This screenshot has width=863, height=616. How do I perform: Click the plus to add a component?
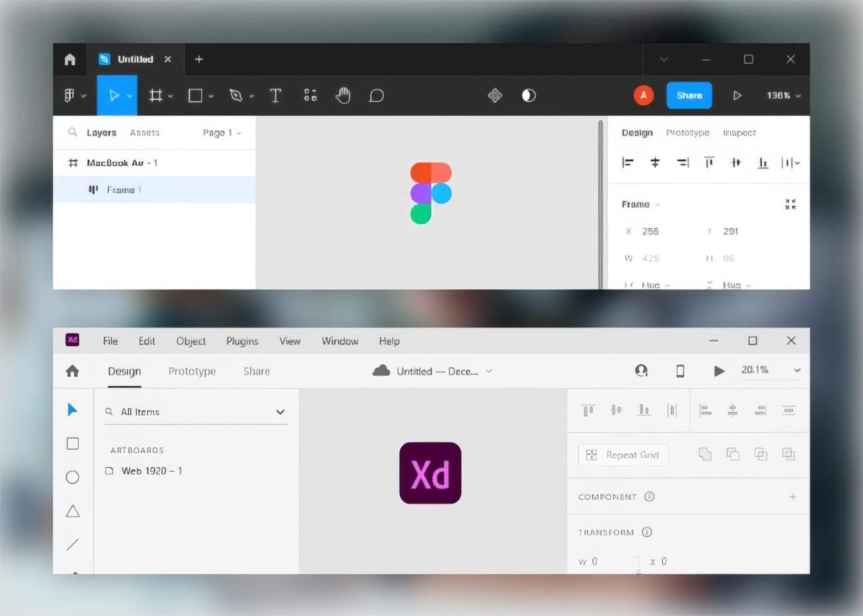pos(792,497)
